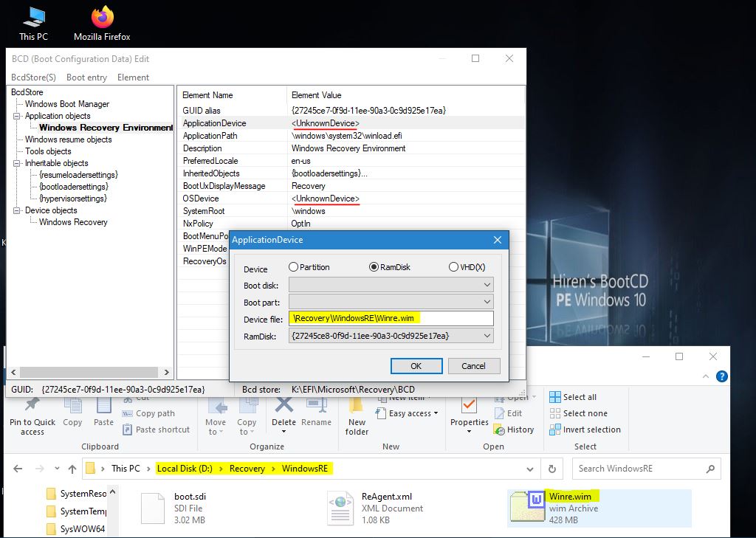Open the Boot disk dropdown
The width and height of the screenshot is (756, 538).
(391, 285)
